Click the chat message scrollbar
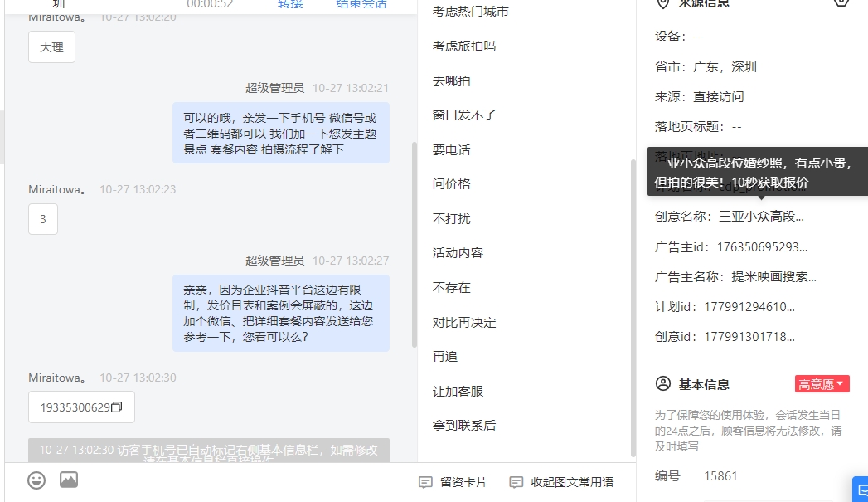Viewport: 868px width, 502px height. (414, 245)
